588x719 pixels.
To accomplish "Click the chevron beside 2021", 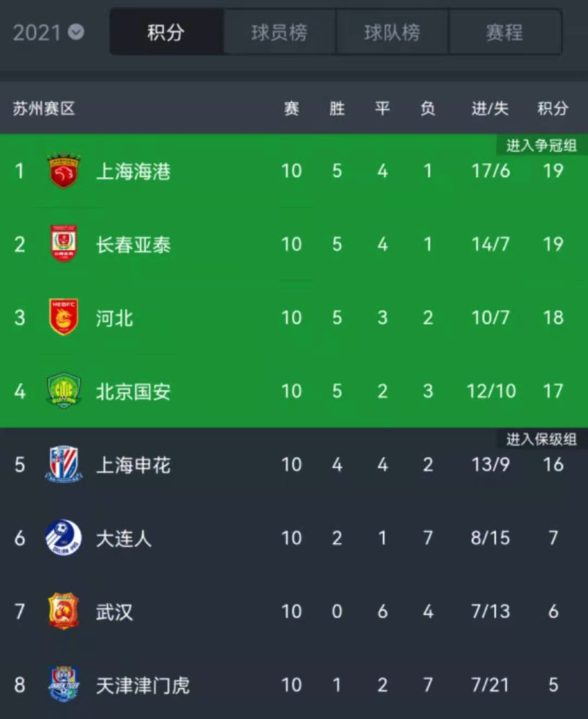I will [x=76, y=32].
